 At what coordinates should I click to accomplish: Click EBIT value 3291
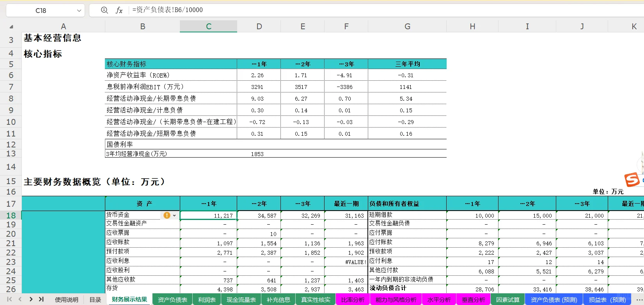tap(259, 87)
